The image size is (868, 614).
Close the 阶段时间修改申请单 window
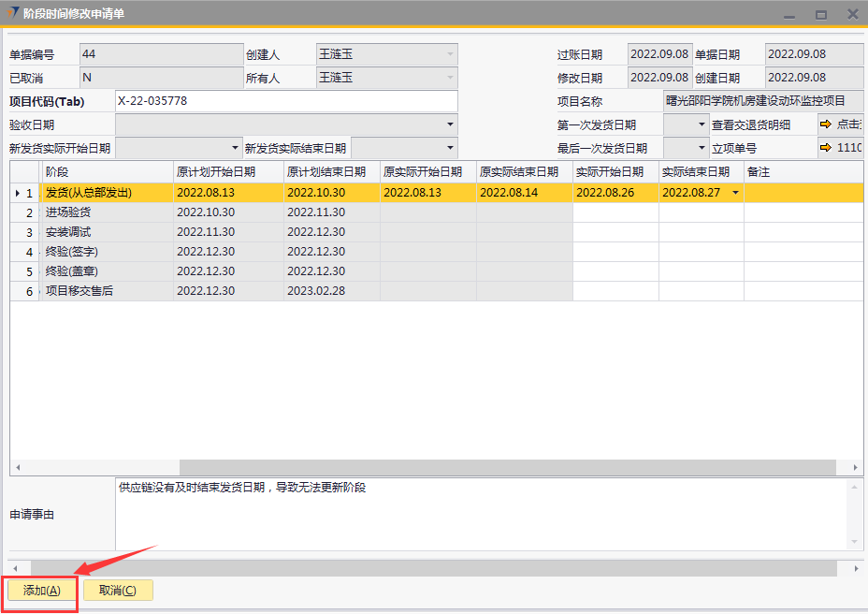(x=852, y=14)
